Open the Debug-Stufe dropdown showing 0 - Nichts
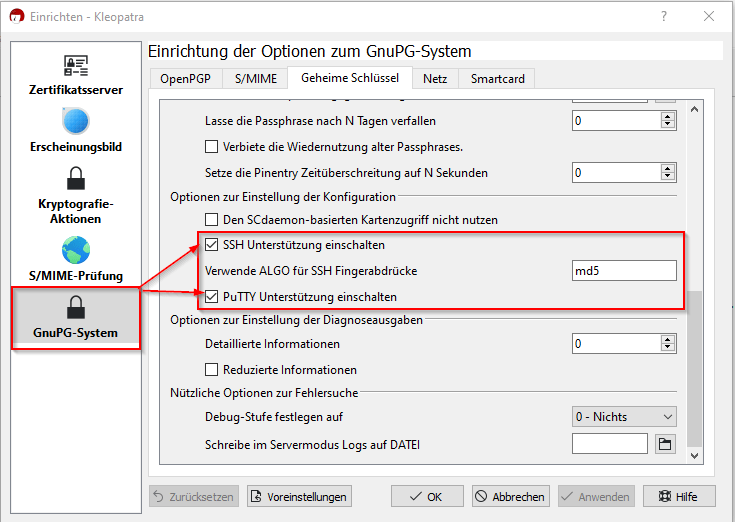Screen dimensions: 735x522 (624, 417)
